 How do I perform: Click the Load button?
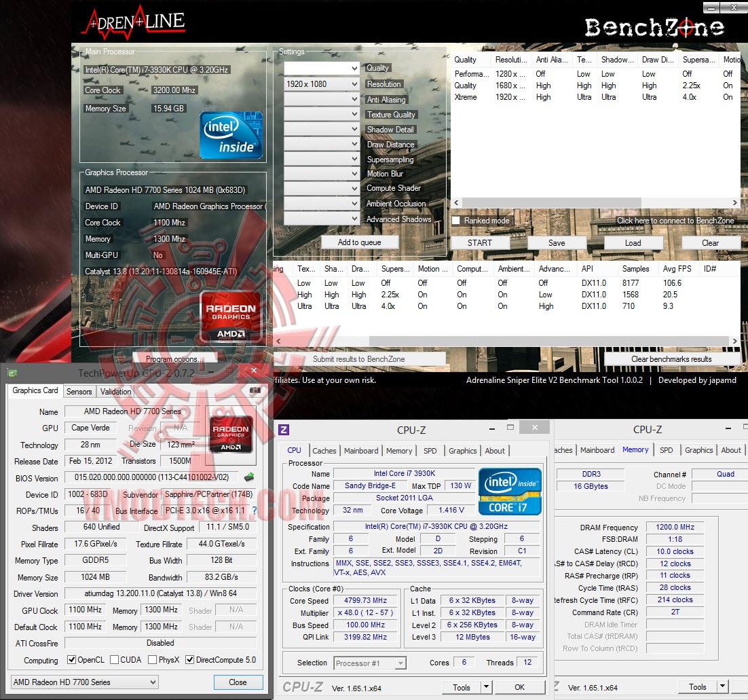coord(633,243)
